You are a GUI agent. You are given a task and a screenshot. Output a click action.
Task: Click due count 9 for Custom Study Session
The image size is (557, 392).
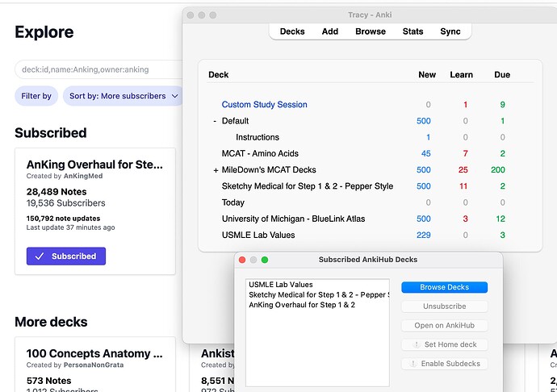[502, 105]
